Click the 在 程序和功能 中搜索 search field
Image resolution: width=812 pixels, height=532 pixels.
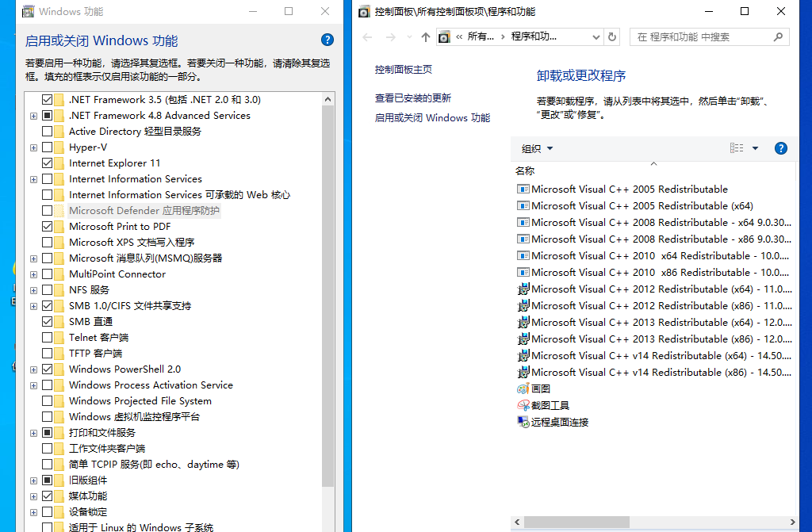click(710, 36)
